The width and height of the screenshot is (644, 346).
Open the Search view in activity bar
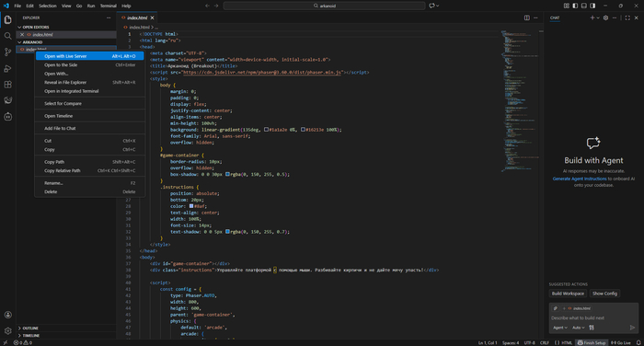point(7,36)
